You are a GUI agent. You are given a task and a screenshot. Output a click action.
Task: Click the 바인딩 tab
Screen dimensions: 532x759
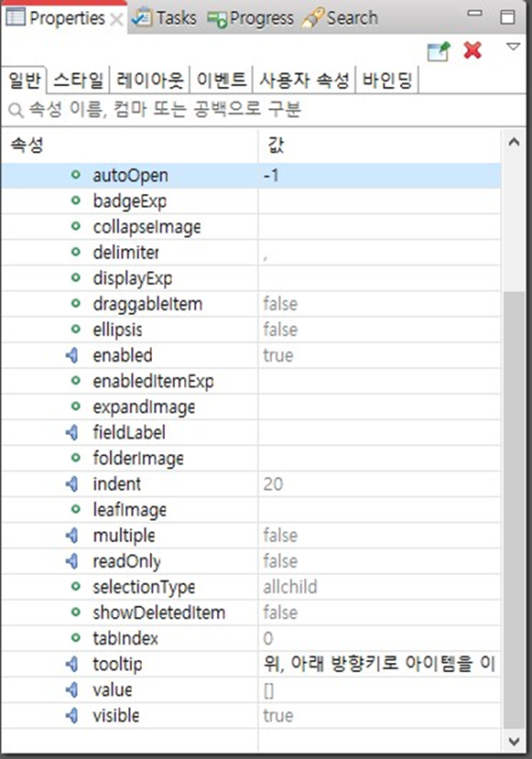(x=387, y=80)
